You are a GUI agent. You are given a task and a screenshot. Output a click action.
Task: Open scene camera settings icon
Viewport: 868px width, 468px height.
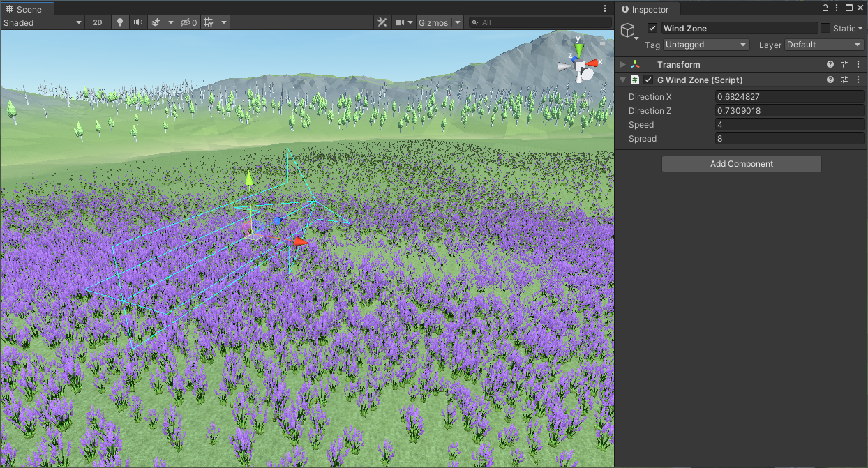click(400, 22)
